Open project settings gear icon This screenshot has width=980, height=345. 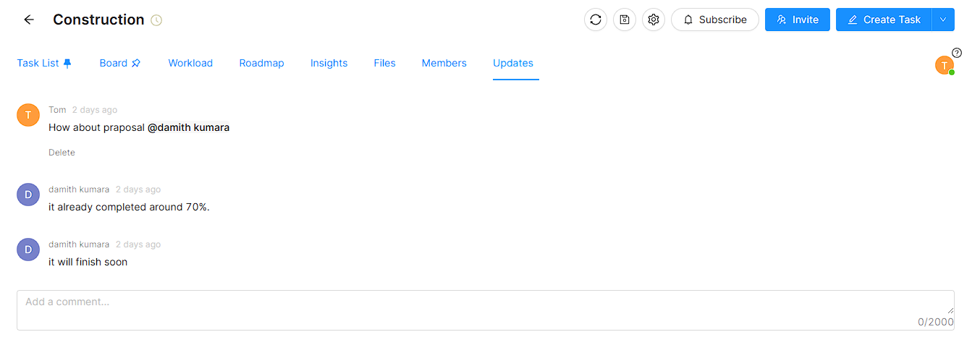pos(654,20)
